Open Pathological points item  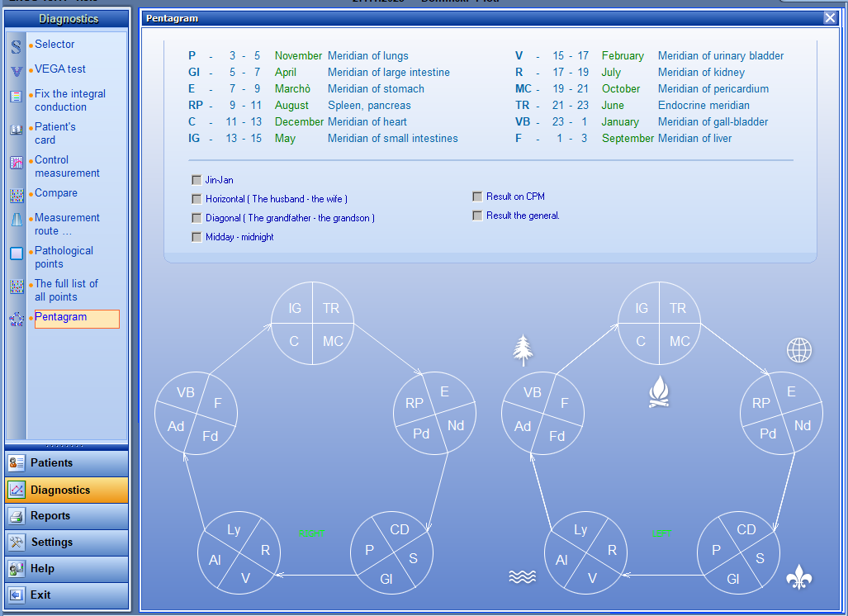point(64,257)
